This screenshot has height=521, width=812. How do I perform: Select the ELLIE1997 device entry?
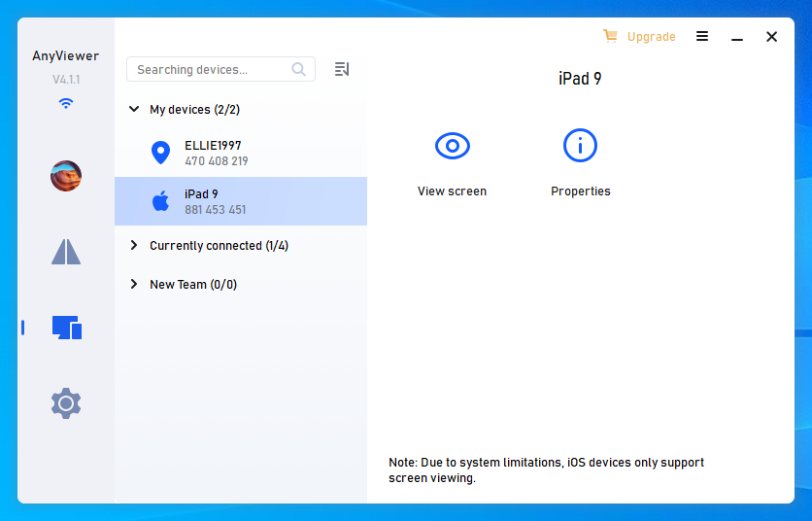[x=241, y=153]
